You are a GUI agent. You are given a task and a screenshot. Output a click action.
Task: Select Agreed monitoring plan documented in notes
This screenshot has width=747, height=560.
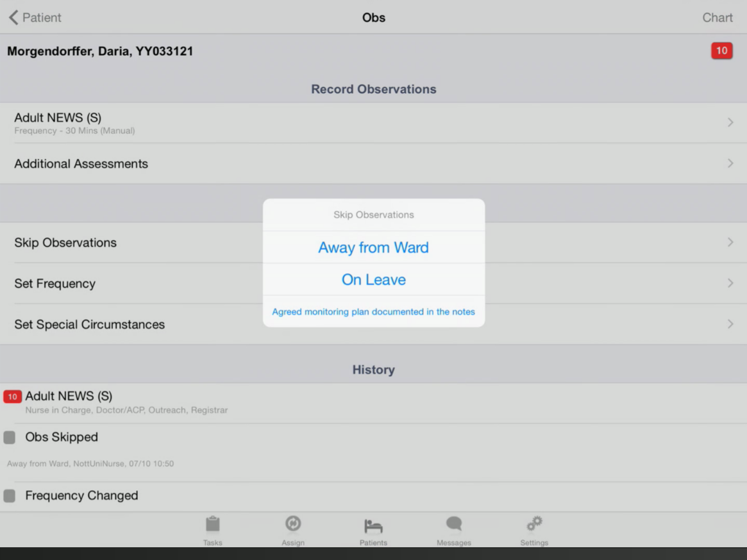tap(373, 312)
